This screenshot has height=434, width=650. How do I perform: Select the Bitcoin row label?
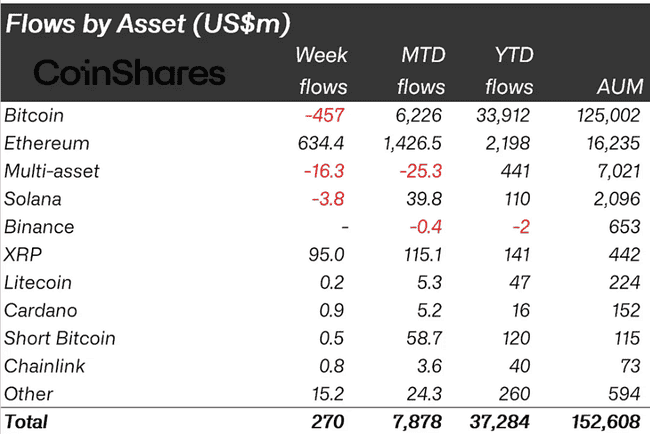tap(34, 115)
